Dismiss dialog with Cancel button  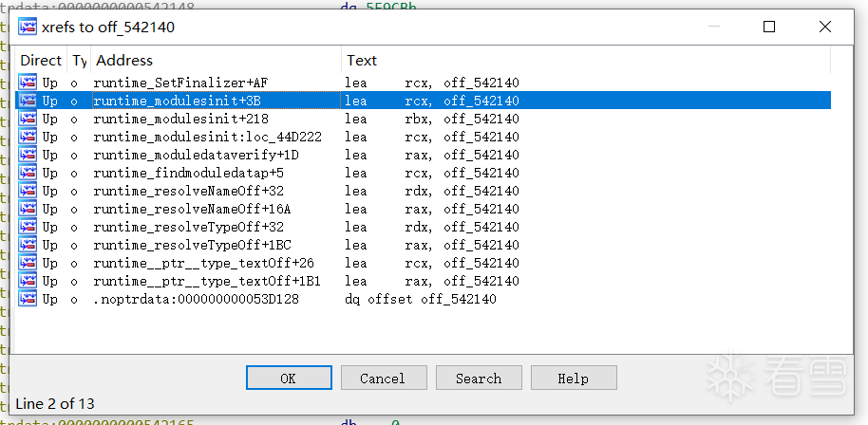point(384,378)
